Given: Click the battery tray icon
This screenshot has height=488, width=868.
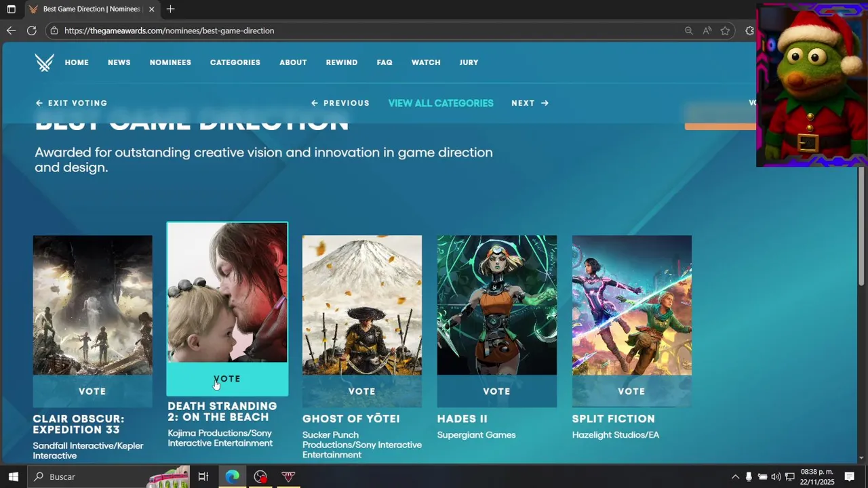Looking at the screenshot, I should point(762,476).
